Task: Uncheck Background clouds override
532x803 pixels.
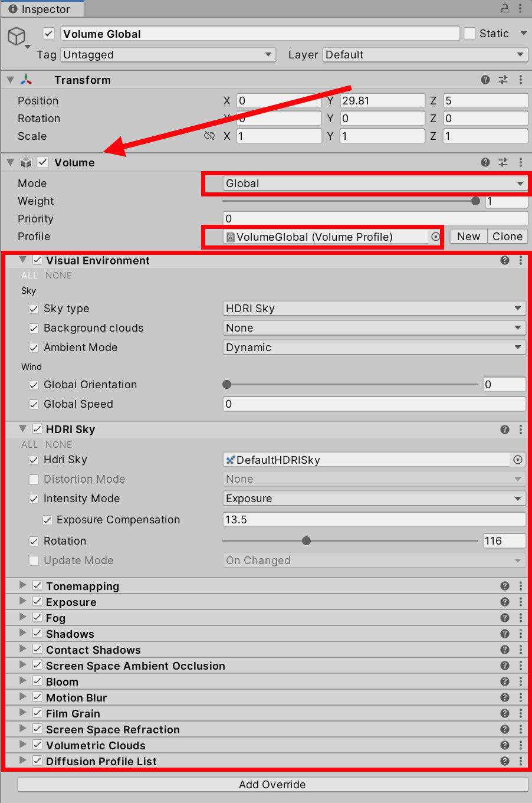Action: [34, 328]
